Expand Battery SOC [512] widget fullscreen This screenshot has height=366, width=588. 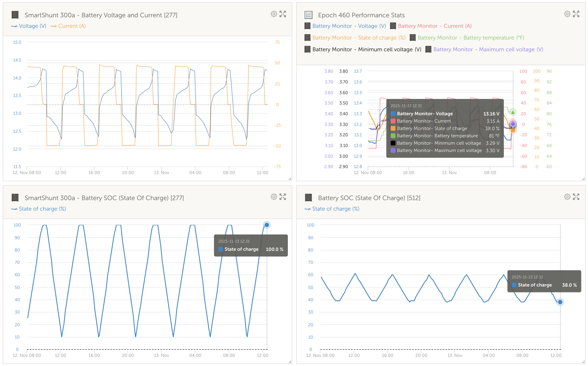[x=576, y=197]
